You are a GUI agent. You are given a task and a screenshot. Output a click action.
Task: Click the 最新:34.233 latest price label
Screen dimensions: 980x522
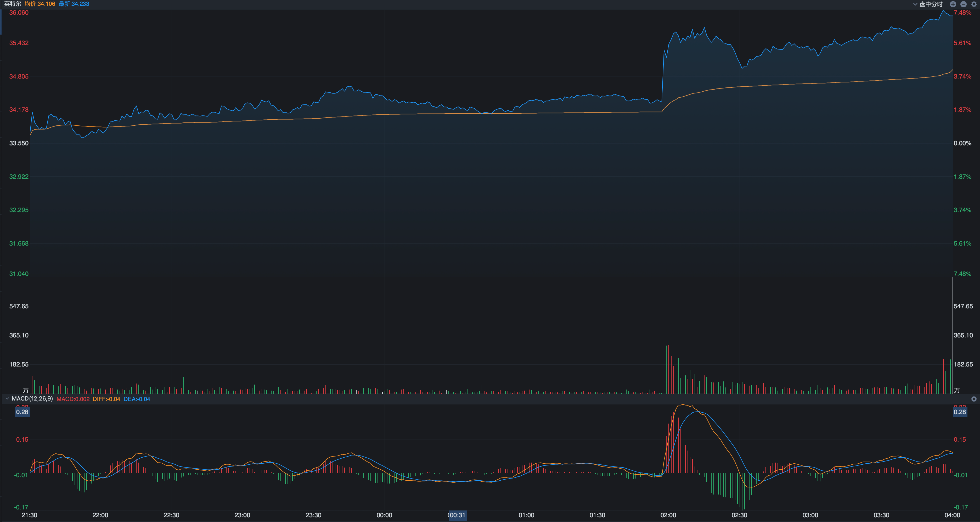click(74, 4)
